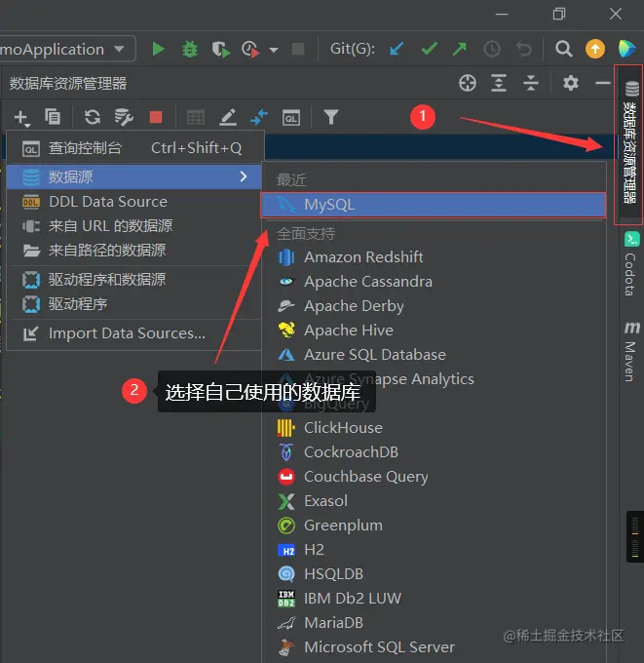Choose Couchbase Query data source
The image size is (644, 663).
[435, 477]
